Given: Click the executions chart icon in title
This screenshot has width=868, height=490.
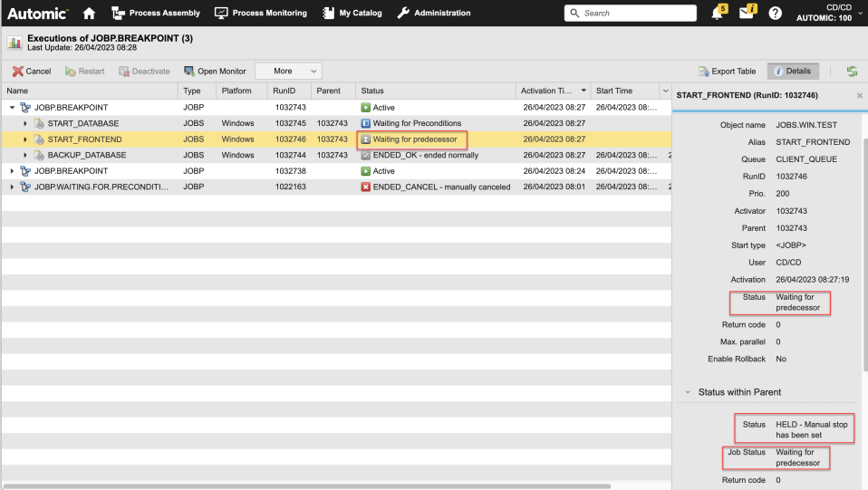Looking at the screenshot, I should pos(14,42).
